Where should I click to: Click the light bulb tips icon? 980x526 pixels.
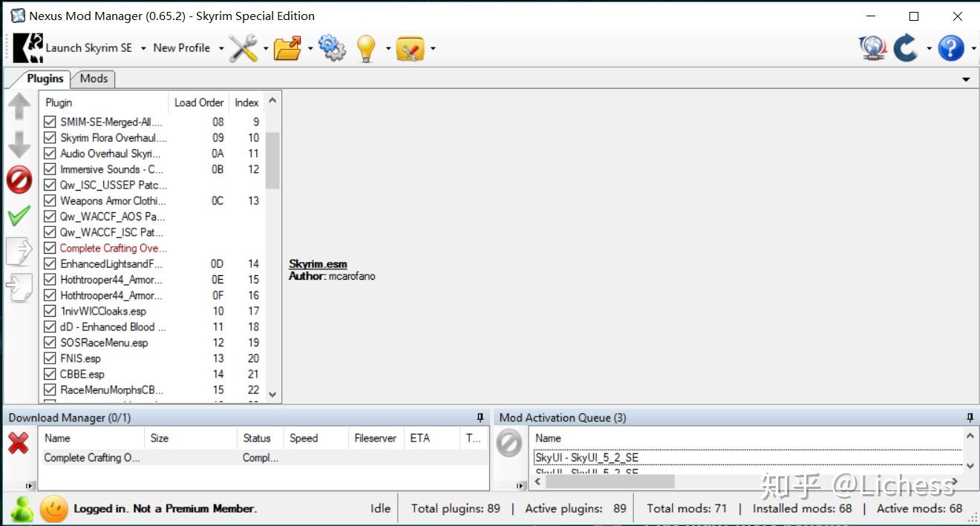[x=366, y=48]
